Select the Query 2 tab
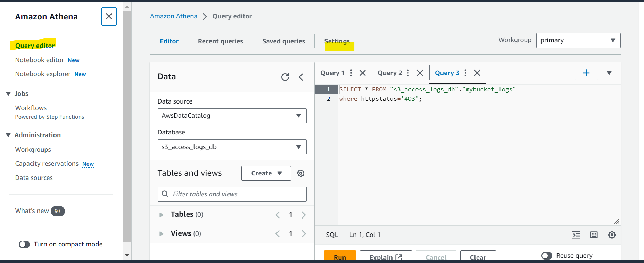Viewport: 644px width, 263px height. [x=390, y=73]
